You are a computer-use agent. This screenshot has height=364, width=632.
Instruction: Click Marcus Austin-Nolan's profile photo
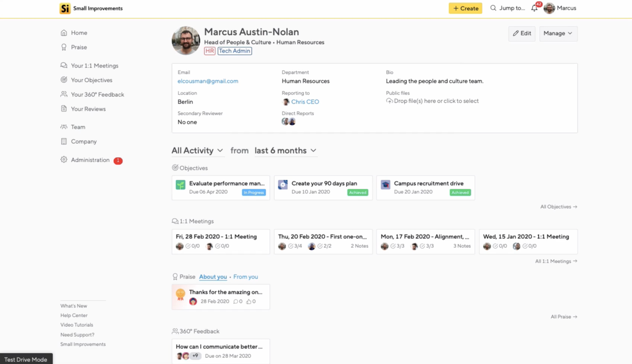(185, 40)
